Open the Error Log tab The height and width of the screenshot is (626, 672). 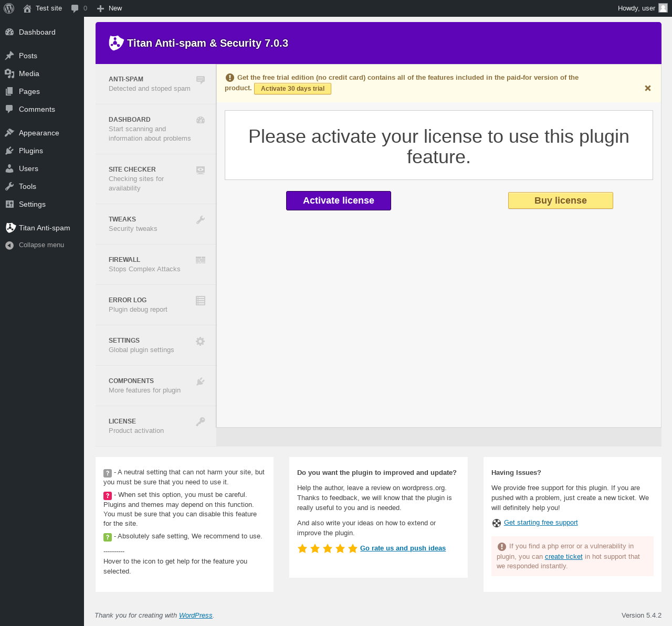click(x=155, y=305)
